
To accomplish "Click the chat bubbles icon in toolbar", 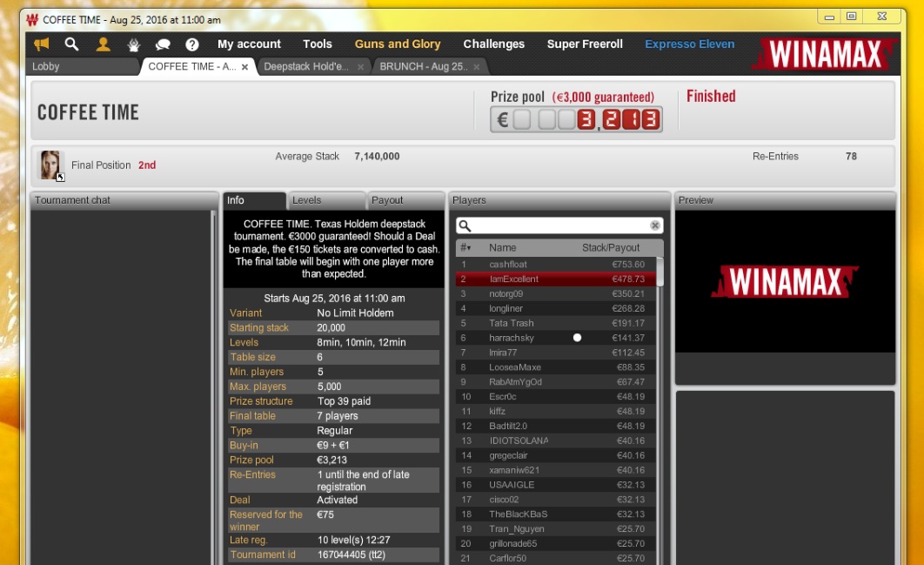I will [163, 44].
